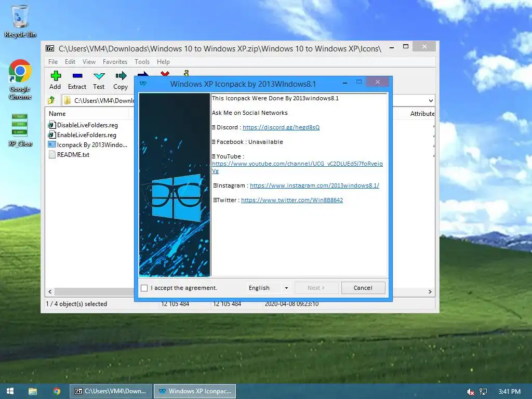Click the Next > button

pos(316,288)
